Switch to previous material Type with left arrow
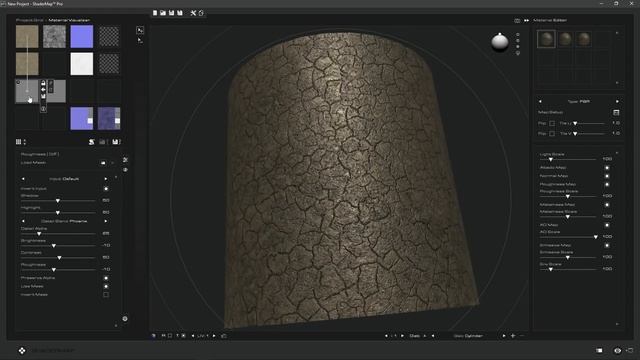This screenshot has width=640, height=360. [x=540, y=101]
